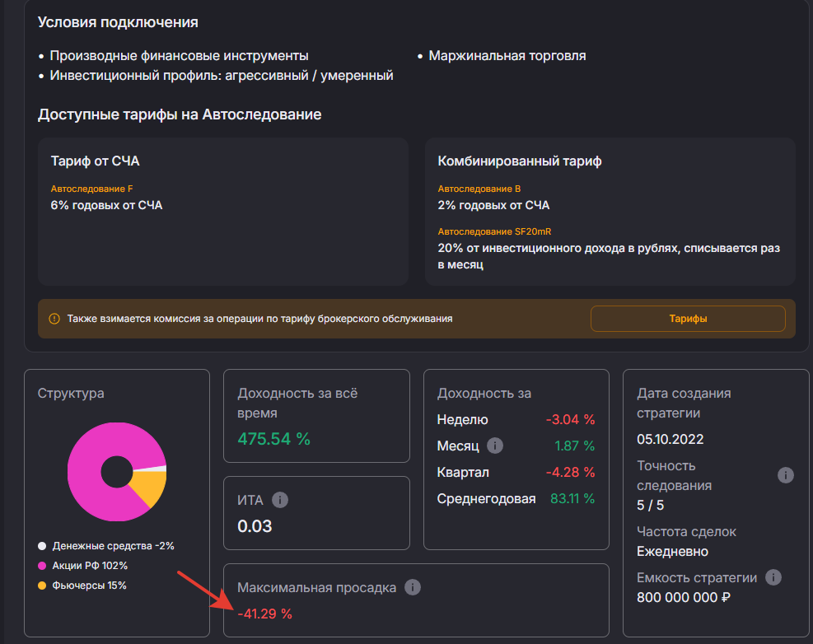Viewport: 813px width, 644px height.
Task: Select the white Денежные средства legend dot
Action: click(42, 545)
